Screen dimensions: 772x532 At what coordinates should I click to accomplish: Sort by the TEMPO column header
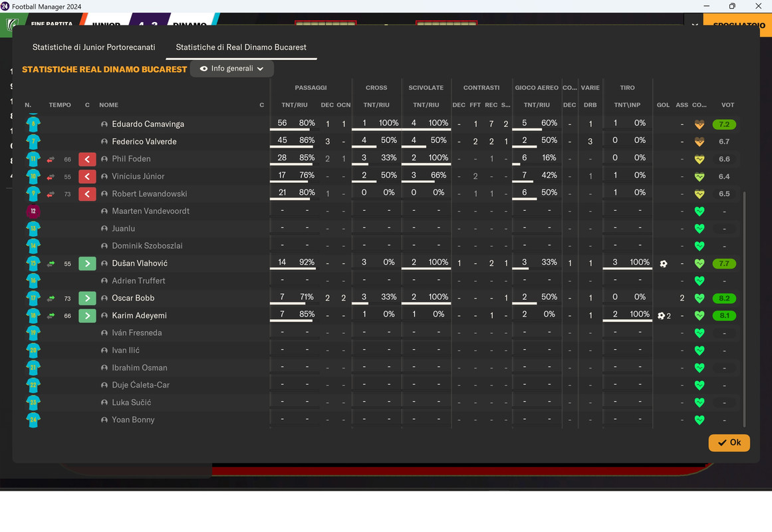[60, 105]
